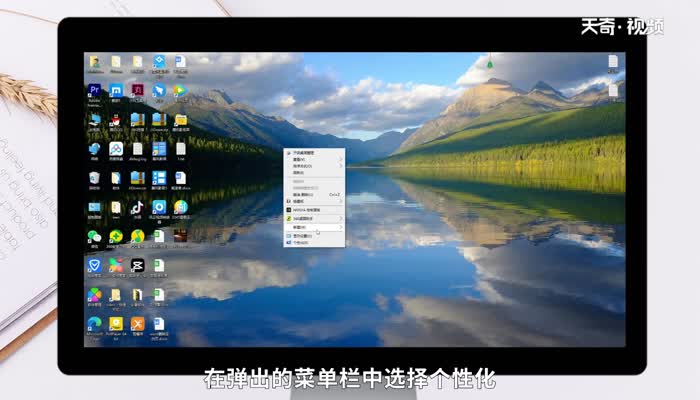700x400 pixels.
Task: Open the dark red Adobe-style square icon
Action: (x=138, y=90)
